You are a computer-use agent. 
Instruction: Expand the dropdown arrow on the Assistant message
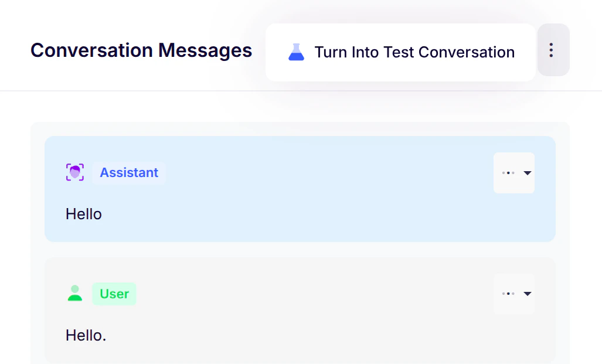point(527,172)
